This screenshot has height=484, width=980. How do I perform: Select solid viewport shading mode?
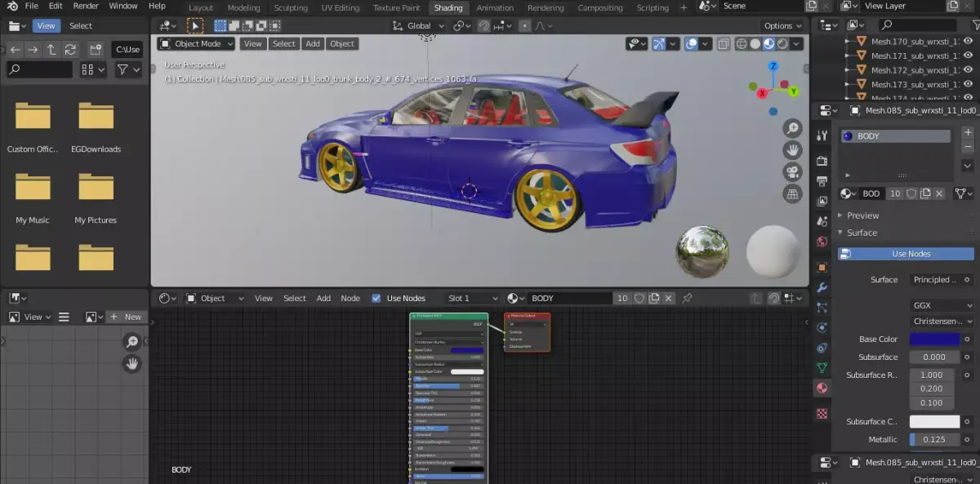755,44
